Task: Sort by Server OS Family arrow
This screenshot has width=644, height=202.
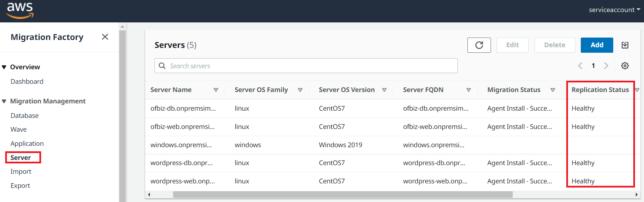Action: pos(300,90)
